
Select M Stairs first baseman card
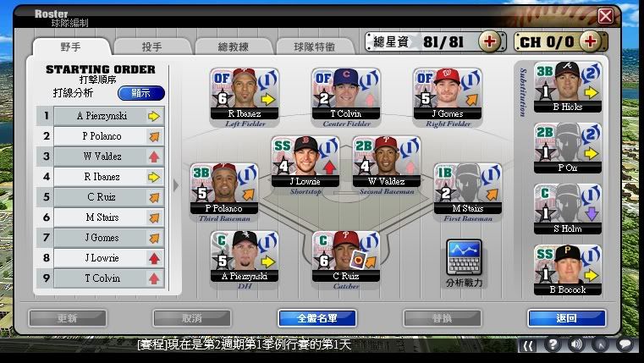pyautogui.click(x=468, y=189)
